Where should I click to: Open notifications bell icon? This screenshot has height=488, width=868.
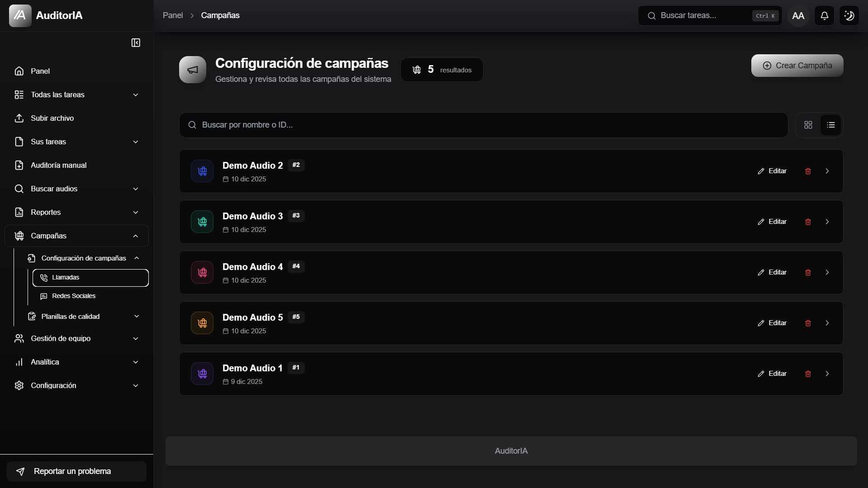tap(824, 15)
